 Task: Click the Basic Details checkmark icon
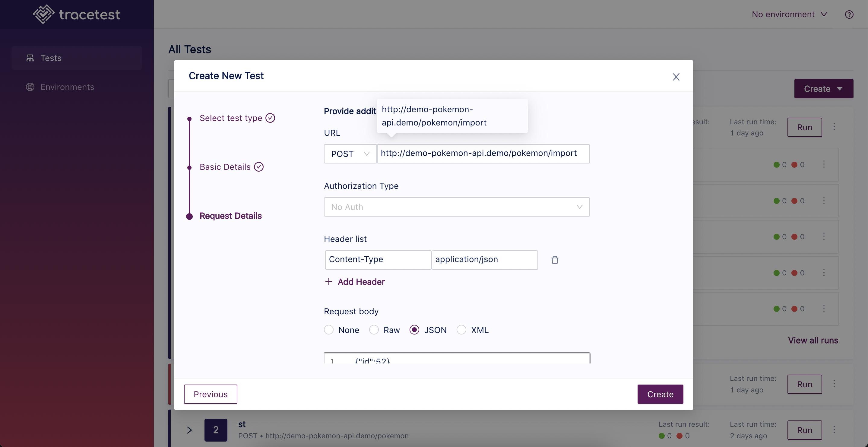(x=259, y=167)
